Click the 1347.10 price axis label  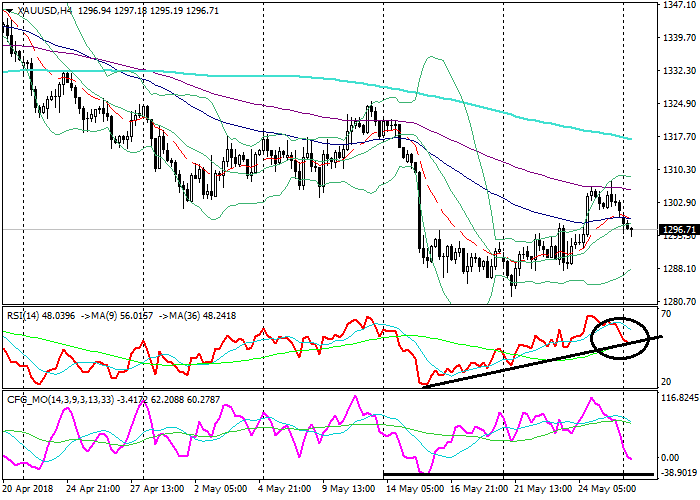tap(678, 5)
